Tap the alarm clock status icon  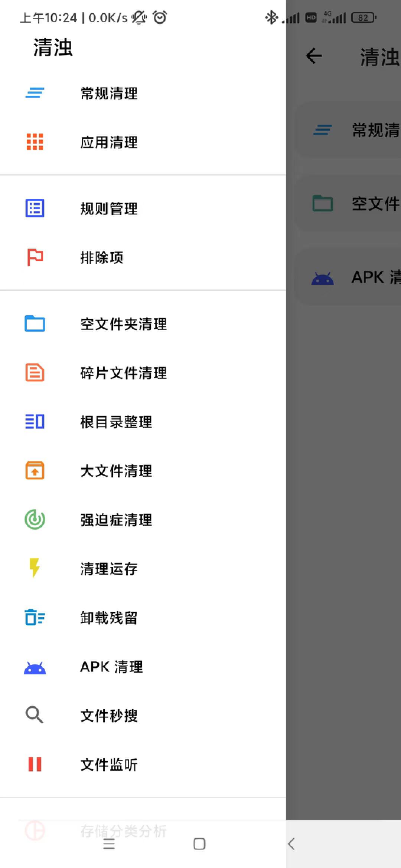pos(160,17)
